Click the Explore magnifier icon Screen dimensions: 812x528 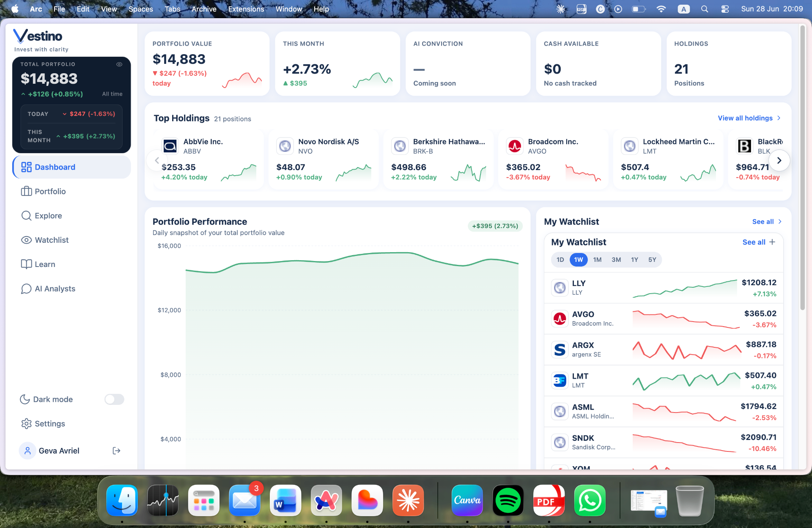(x=26, y=216)
